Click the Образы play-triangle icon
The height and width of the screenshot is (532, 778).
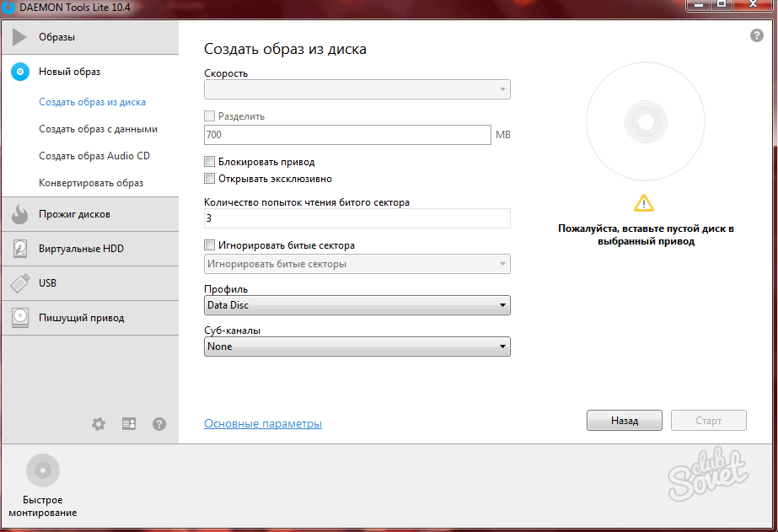coord(20,37)
